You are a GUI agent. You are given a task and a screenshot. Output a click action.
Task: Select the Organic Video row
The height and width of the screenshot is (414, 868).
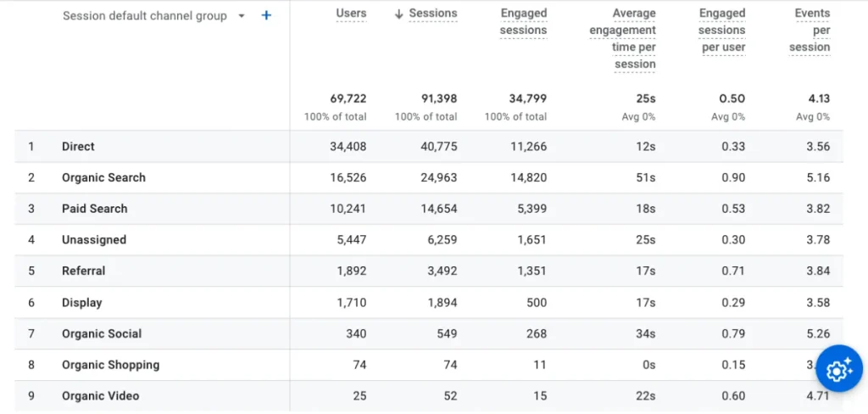pyautogui.click(x=100, y=396)
